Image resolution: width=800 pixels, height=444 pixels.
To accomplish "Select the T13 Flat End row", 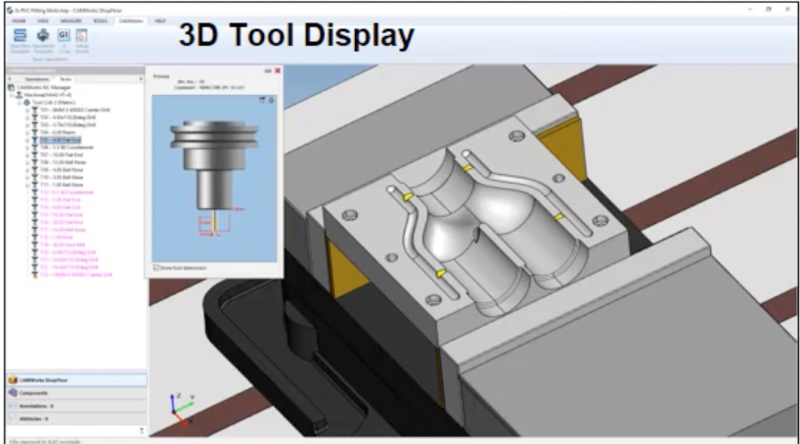I will point(60,200).
